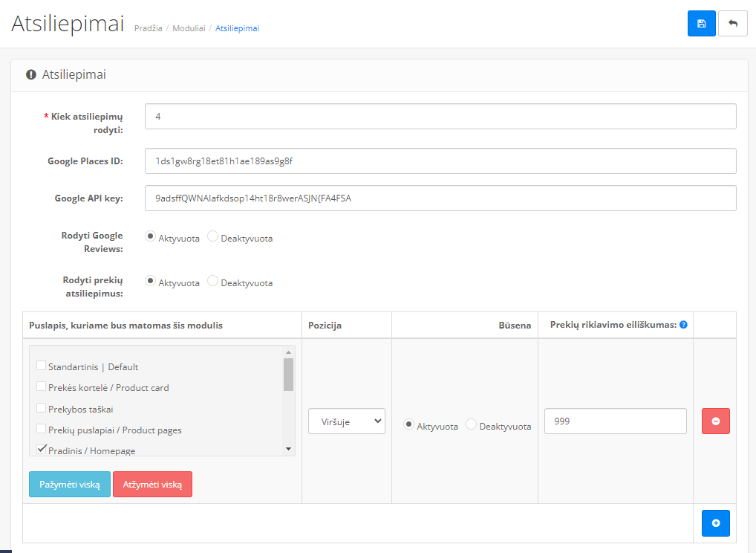
Task: Click the back arrow icon button
Action: click(x=733, y=24)
